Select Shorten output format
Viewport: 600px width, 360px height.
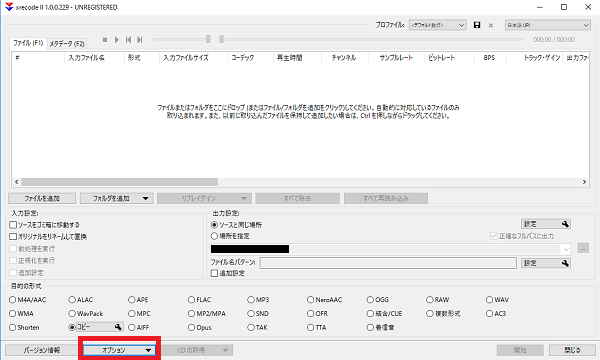tap(13, 327)
